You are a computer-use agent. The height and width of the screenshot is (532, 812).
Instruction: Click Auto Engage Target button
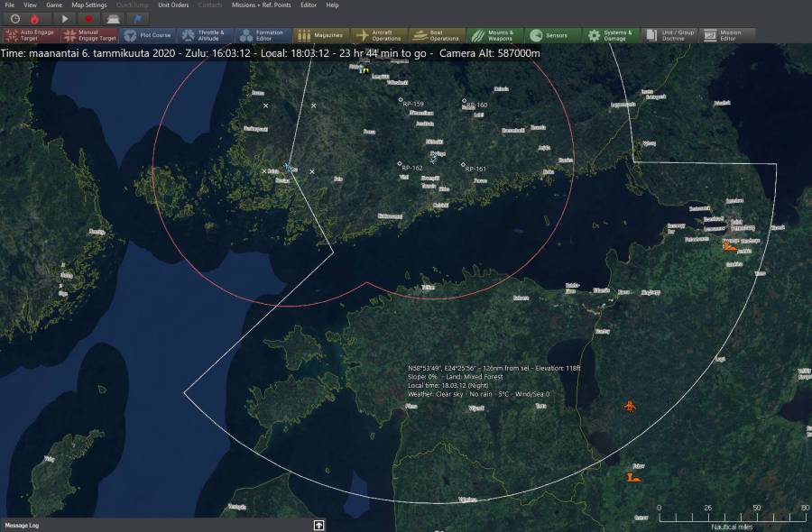click(x=32, y=35)
